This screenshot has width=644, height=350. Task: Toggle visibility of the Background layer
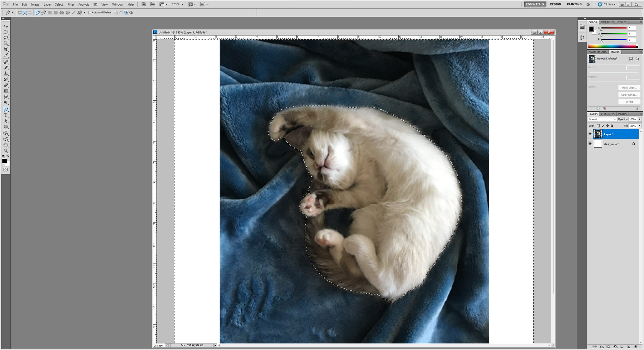click(590, 144)
